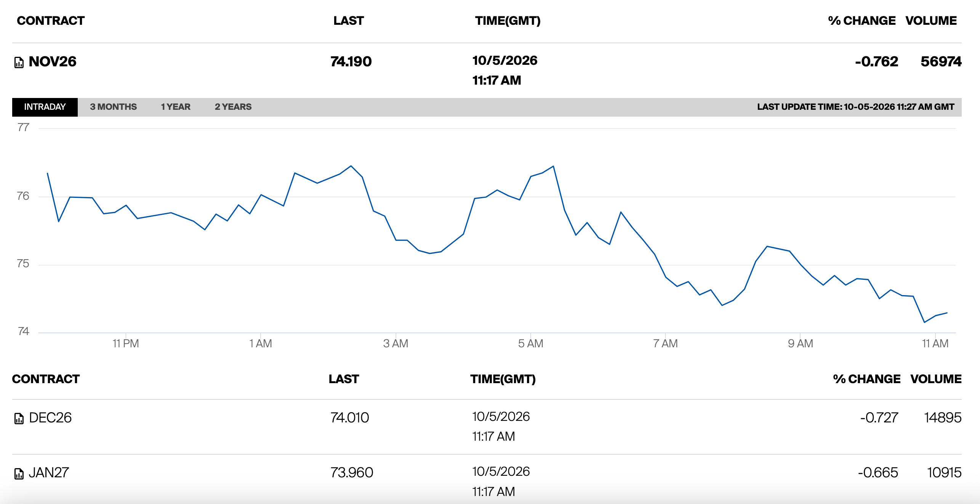This screenshot has height=504, width=980.
Task: Click the chart icon beside DEC26
Action: click(x=19, y=418)
